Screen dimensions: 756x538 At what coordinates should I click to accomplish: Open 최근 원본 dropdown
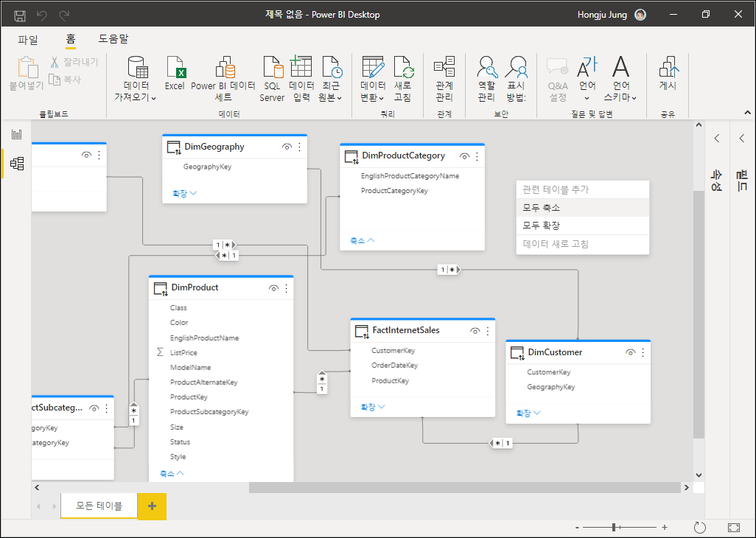(330, 78)
